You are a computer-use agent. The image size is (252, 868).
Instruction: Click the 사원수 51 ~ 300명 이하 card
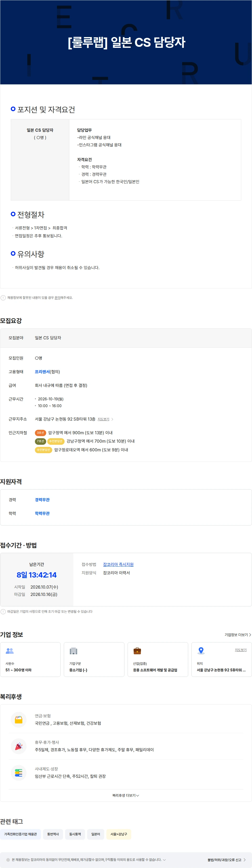click(x=30, y=660)
